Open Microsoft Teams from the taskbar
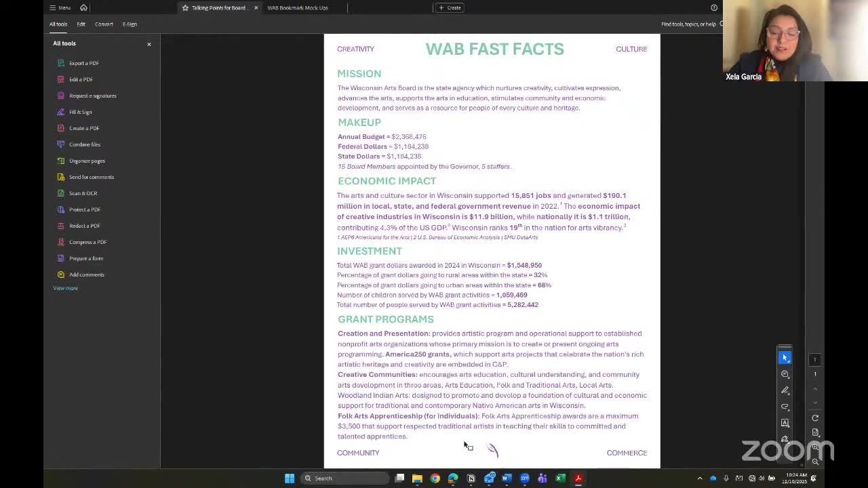Screen dimensions: 868x488 542,479
